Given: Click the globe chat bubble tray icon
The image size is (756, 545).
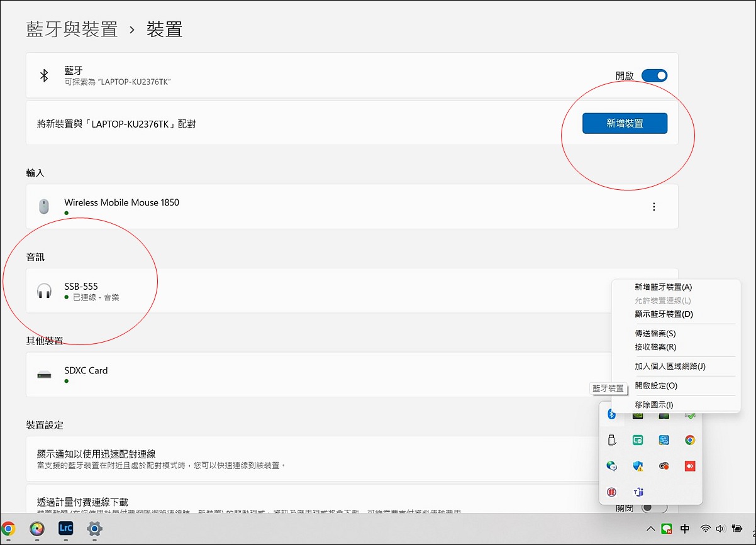Looking at the screenshot, I should (x=611, y=466).
